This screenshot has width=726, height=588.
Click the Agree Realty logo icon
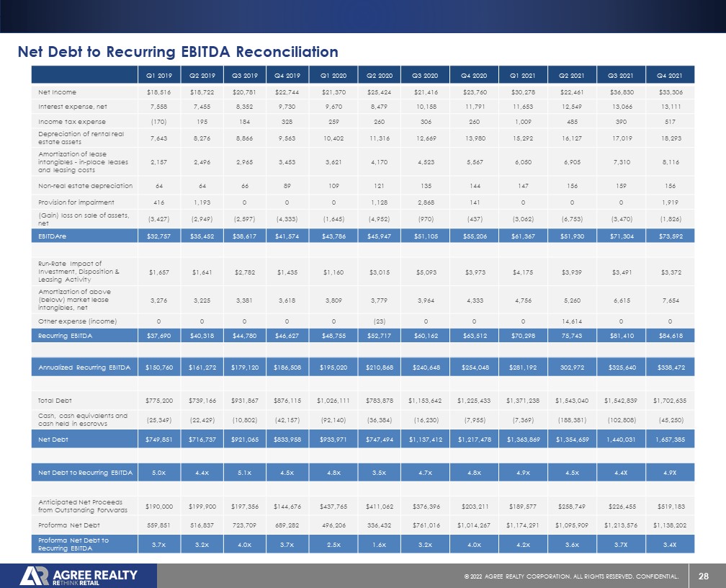34,576
